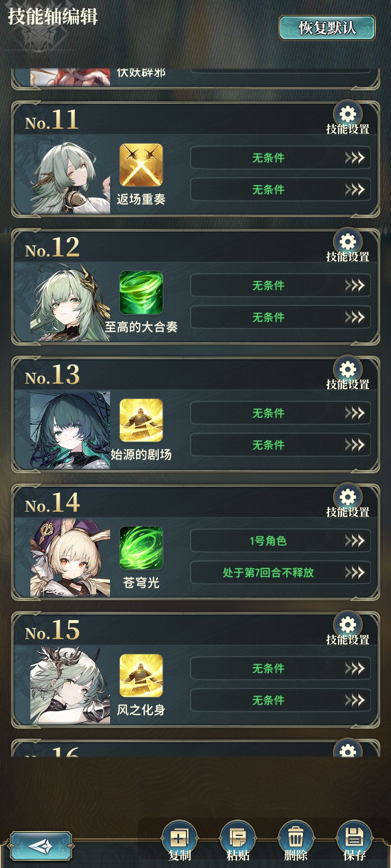Expand first 无条件 condition of No.15

[281, 668]
